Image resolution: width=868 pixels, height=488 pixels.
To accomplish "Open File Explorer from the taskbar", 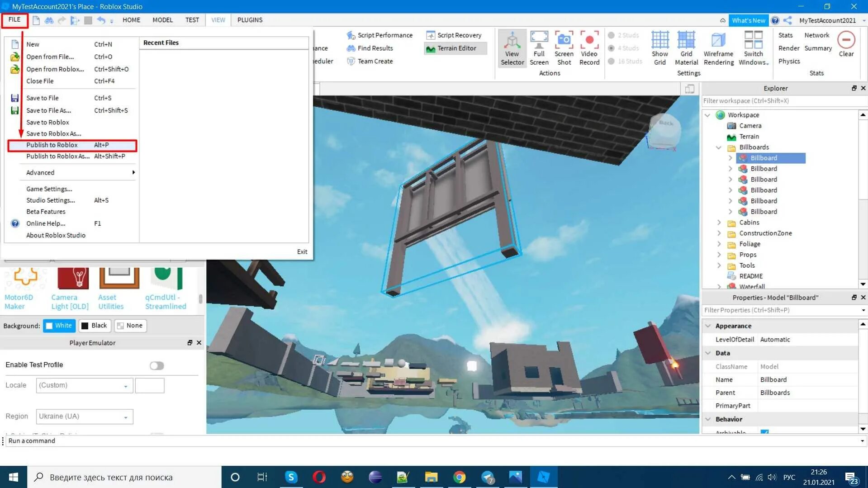I will coord(431,477).
